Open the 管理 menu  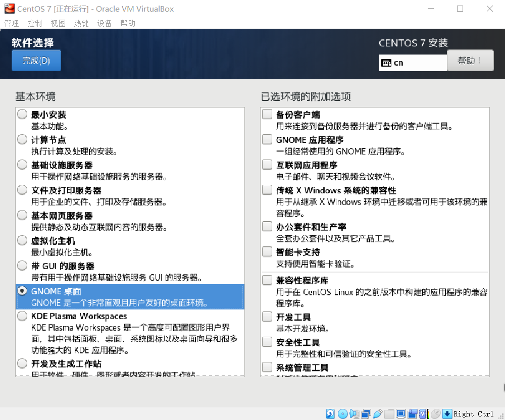[x=12, y=23]
